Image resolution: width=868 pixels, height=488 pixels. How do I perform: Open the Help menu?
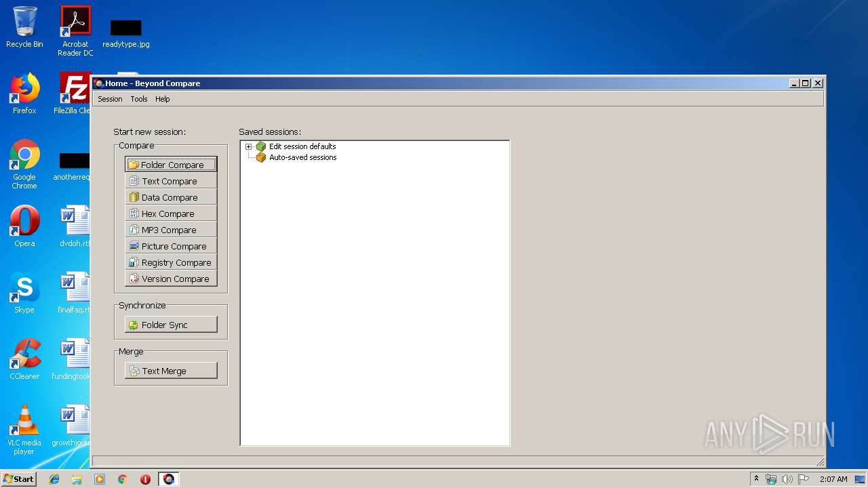coord(162,99)
